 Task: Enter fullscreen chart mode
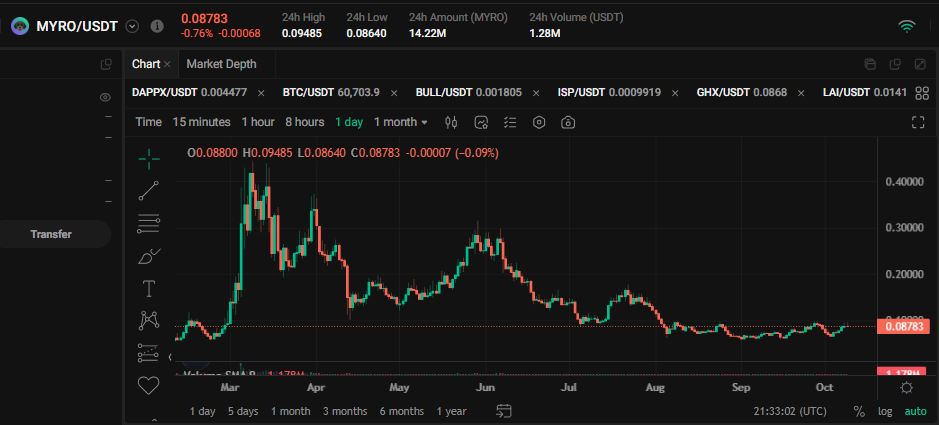click(917, 123)
